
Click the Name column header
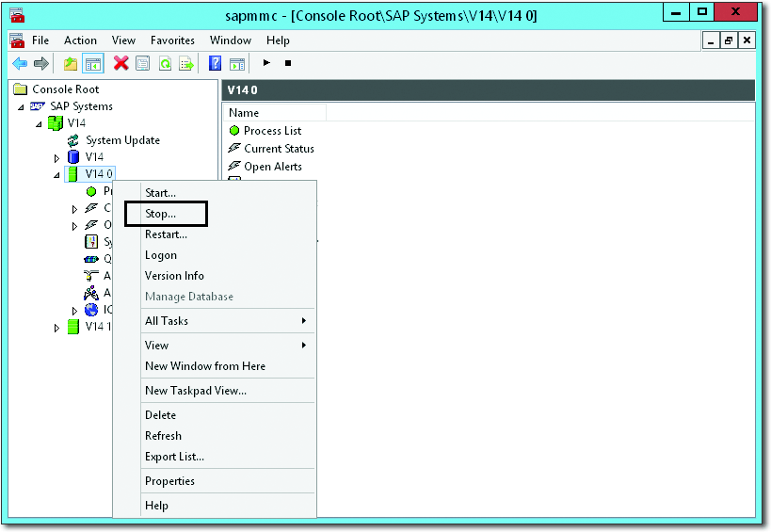click(x=275, y=113)
